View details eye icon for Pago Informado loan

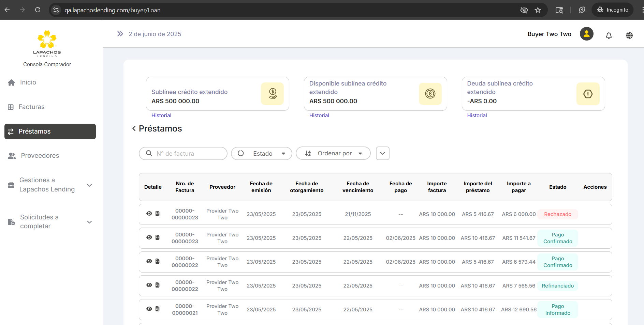pos(149,309)
